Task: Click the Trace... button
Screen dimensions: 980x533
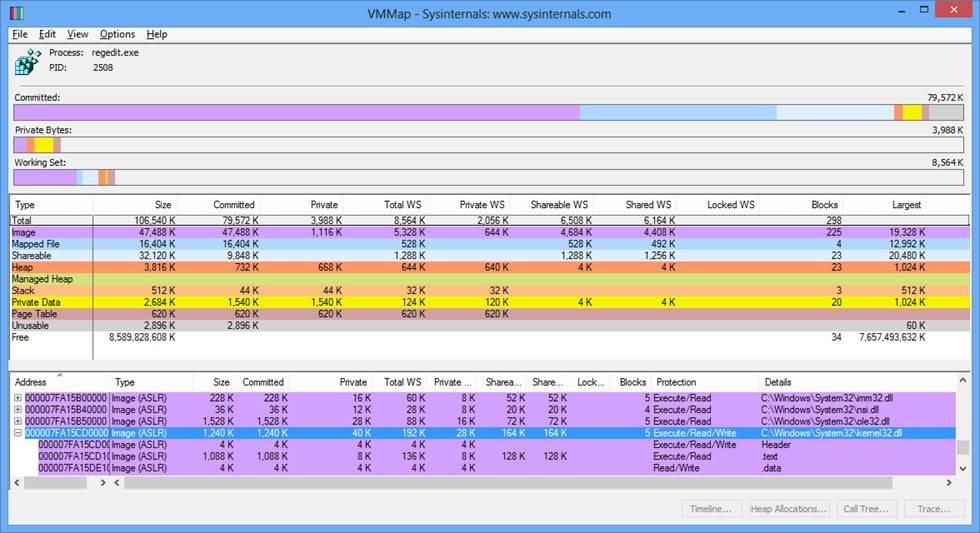Action: click(x=933, y=509)
